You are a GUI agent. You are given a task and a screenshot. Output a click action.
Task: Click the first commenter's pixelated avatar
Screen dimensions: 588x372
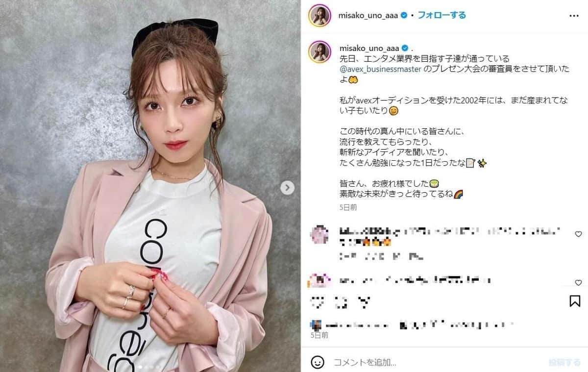pyautogui.click(x=319, y=235)
